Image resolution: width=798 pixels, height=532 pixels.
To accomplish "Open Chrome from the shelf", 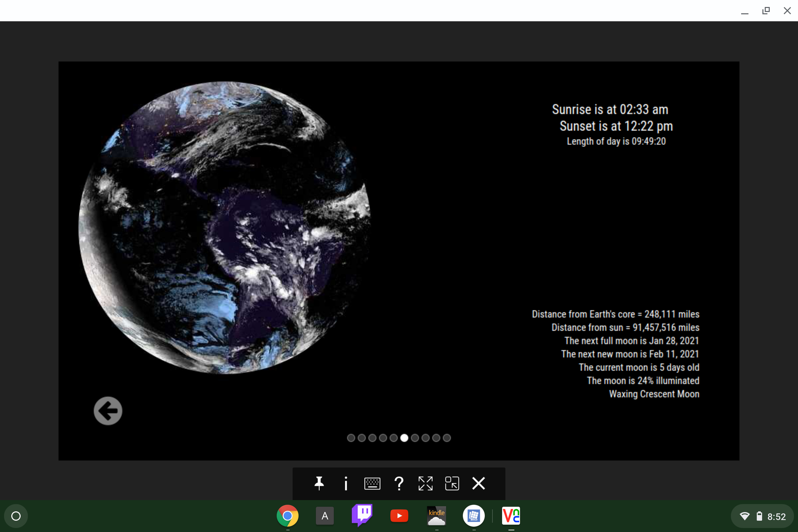I will [287, 516].
